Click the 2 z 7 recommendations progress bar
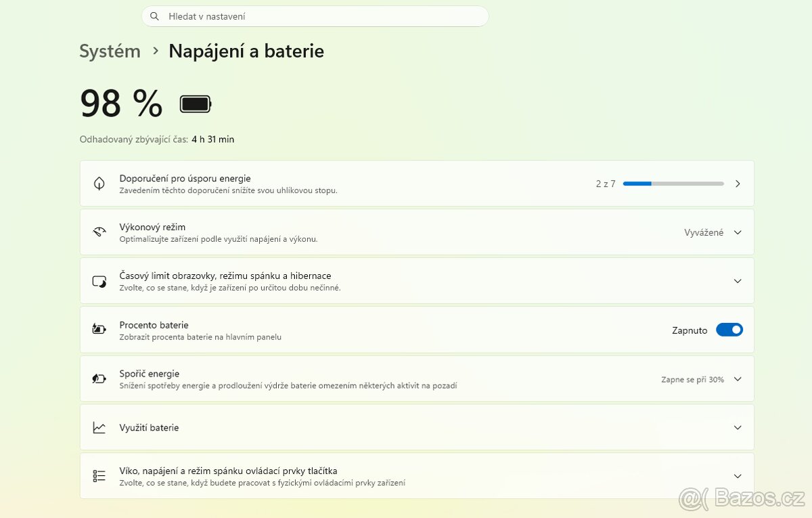812x518 pixels. [673, 184]
